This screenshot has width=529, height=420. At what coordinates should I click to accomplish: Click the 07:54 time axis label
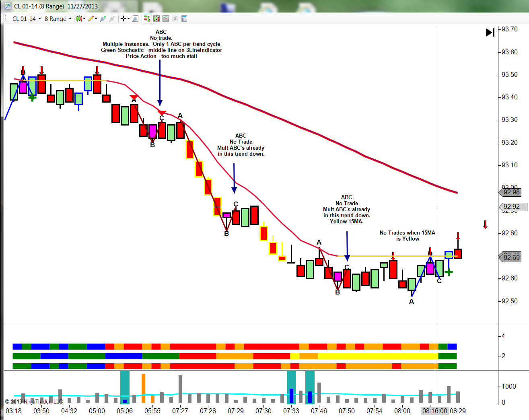coord(375,411)
